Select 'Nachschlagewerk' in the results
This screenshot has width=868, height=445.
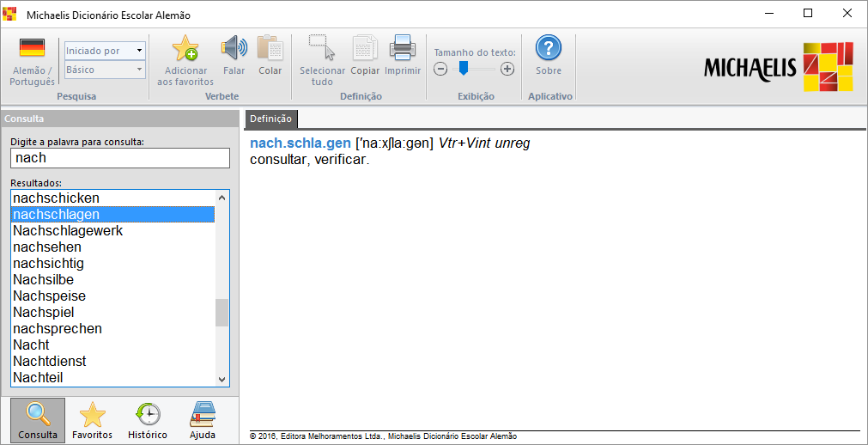[x=113, y=230]
